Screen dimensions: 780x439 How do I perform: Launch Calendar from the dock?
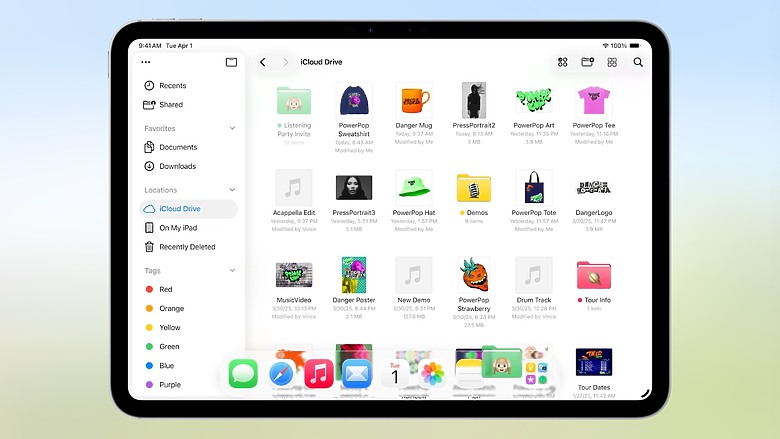pyautogui.click(x=395, y=374)
